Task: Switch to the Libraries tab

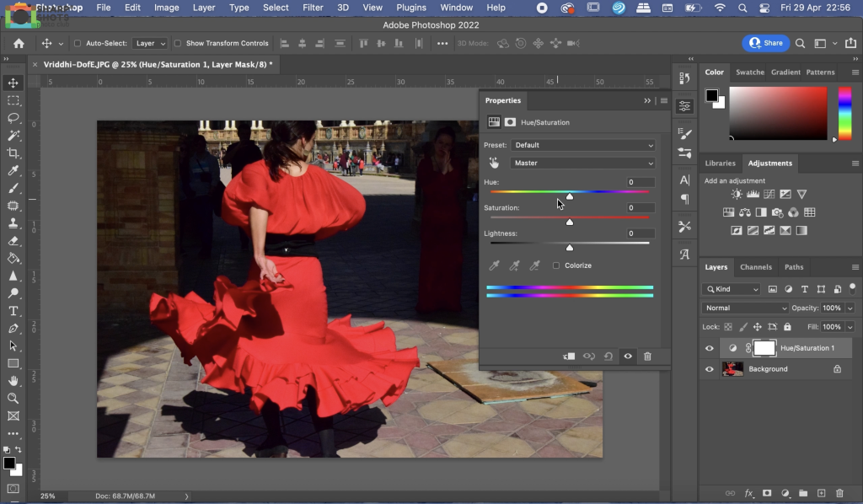Action: 720,164
